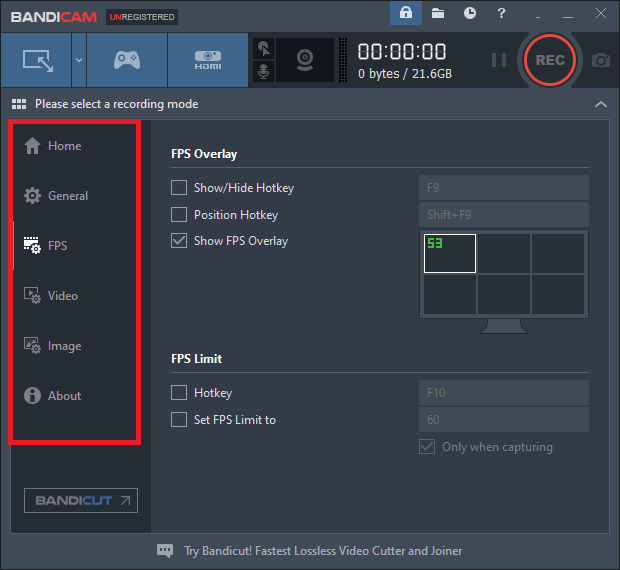Select HDMI device recording mode
The width and height of the screenshot is (620, 570).
207,60
